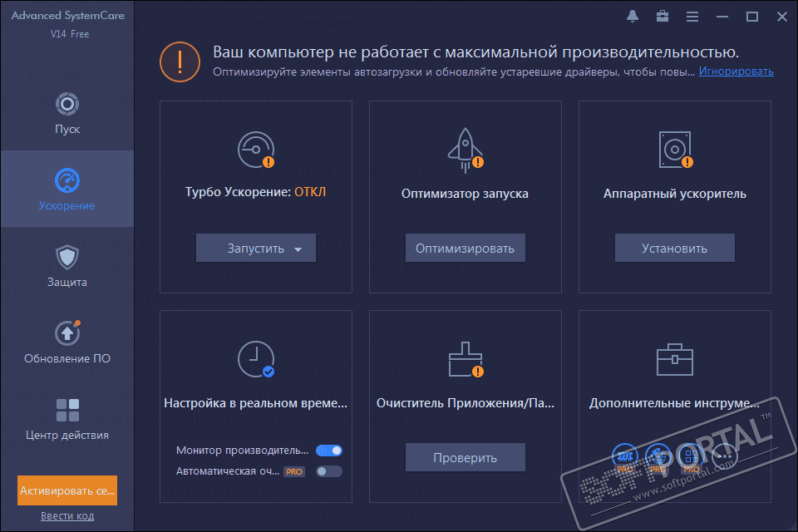This screenshot has width=798, height=532.
Task: Click the Advanced SystemCare V14 Free logo text
Action: pos(67,23)
